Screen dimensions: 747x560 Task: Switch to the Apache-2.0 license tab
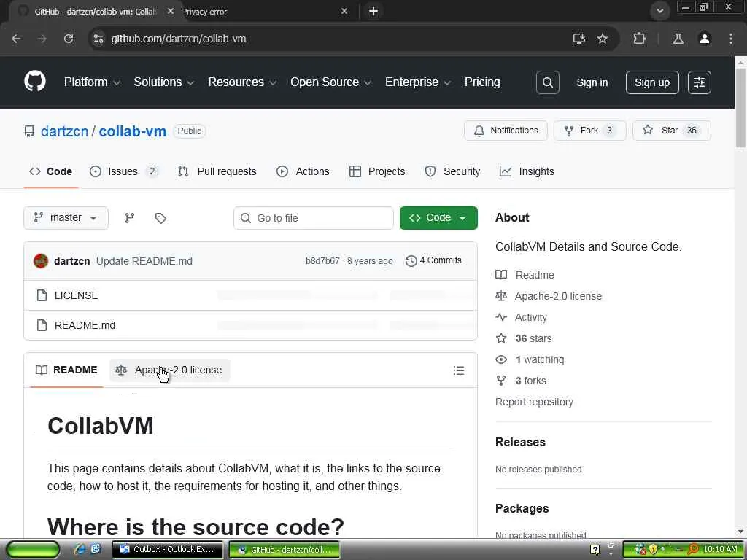coord(169,370)
